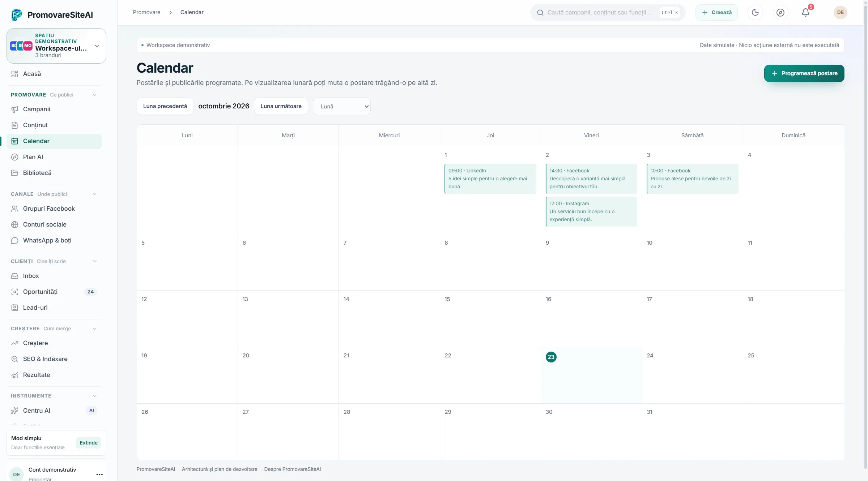Open Lead-uri contact icon
The height and width of the screenshot is (481, 868).
(14, 308)
